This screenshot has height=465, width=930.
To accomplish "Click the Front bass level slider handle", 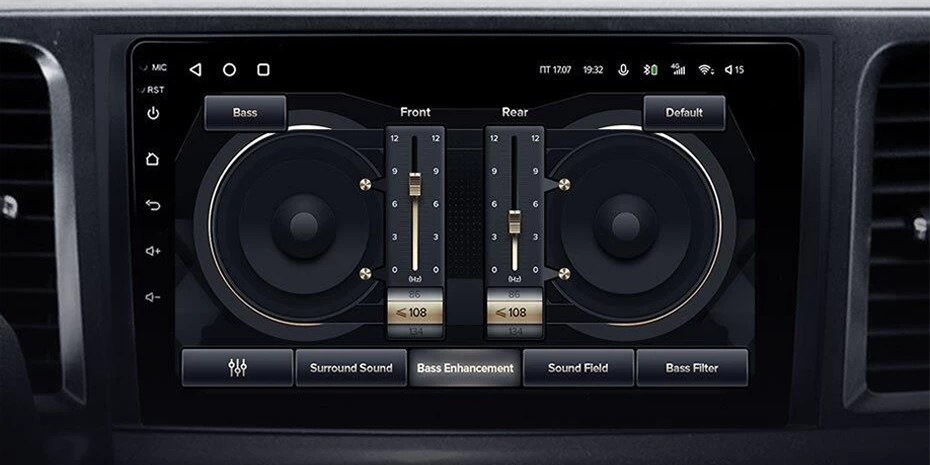I will (415, 187).
